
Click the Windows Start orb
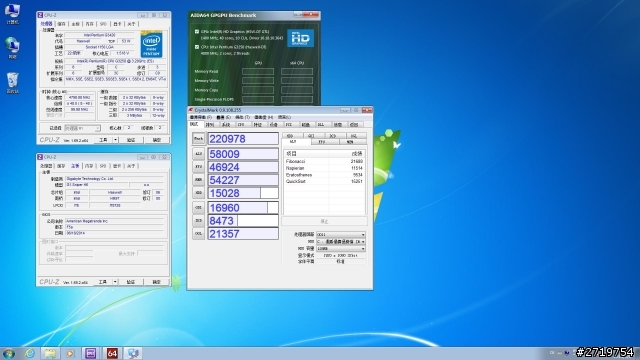click(9, 353)
